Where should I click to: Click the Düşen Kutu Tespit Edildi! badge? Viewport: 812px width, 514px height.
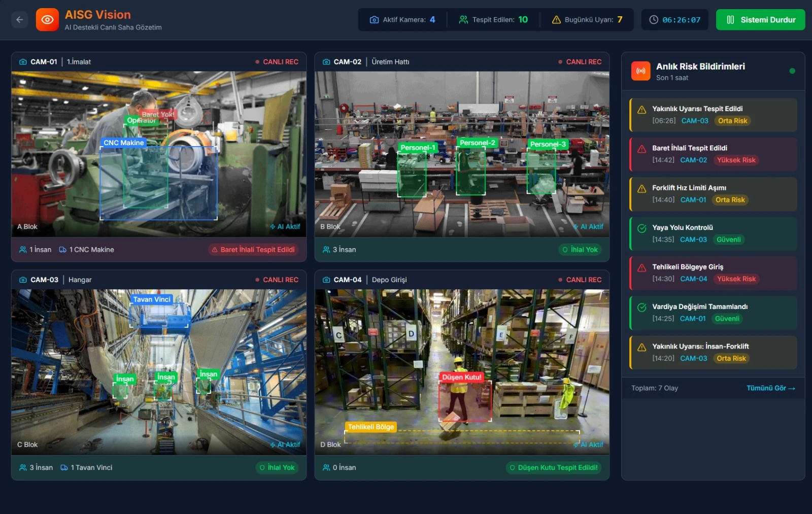coord(553,468)
